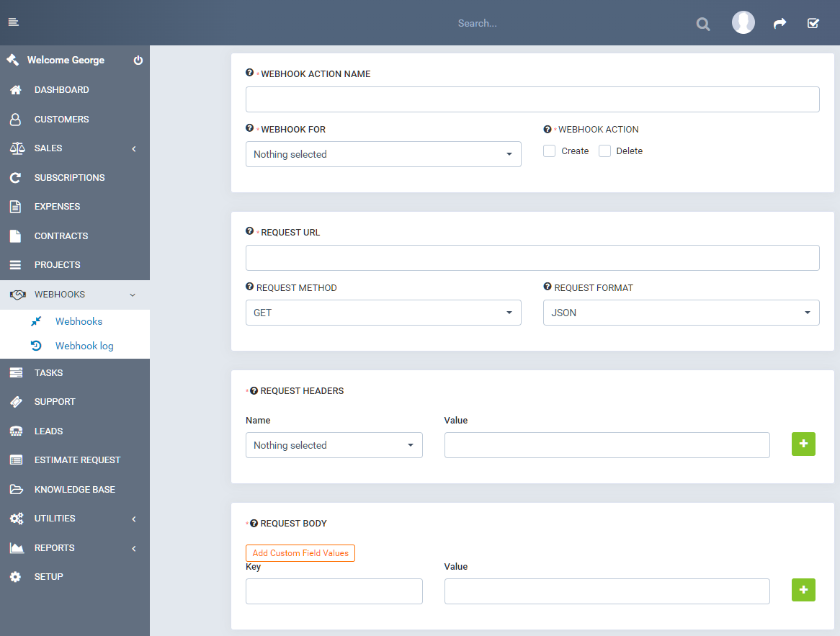This screenshot has width=840, height=636.
Task: Enable the Create webhook action checkbox
Action: click(x=550, y=151)
